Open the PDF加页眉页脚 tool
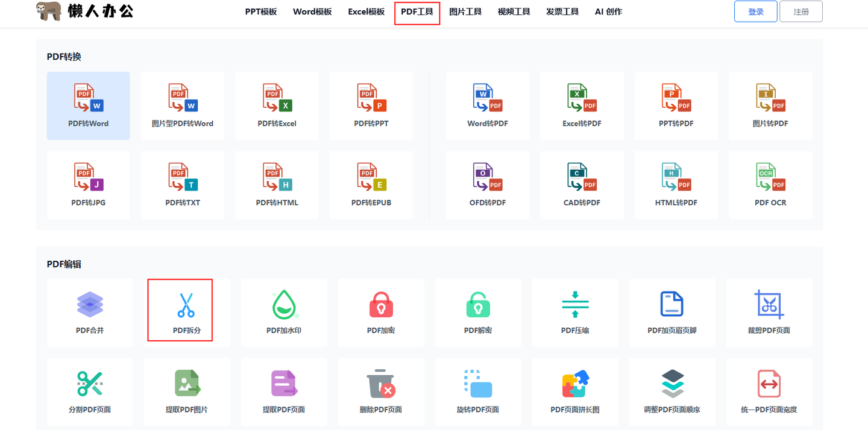The height and width of the screenshot is (430, 868). 672,313
